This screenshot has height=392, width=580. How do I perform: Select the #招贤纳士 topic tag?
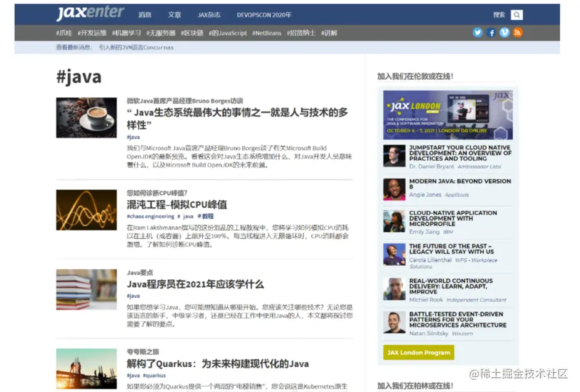pos(301,33)
